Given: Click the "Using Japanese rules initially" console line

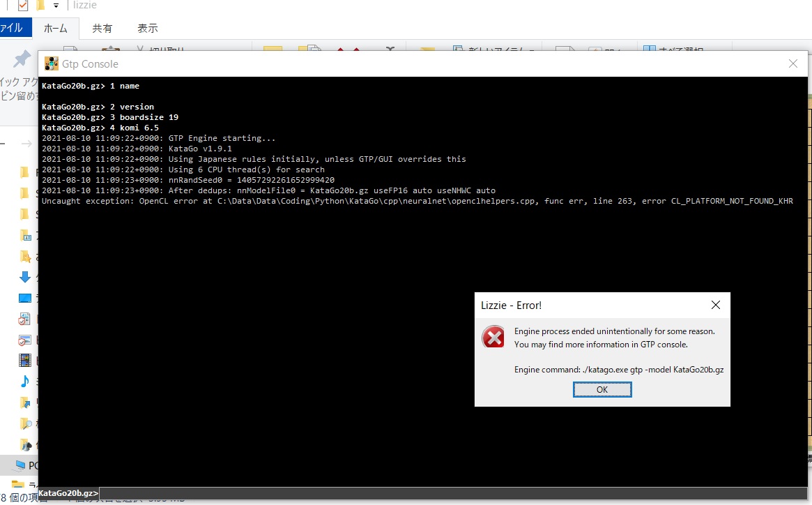Looking at the screenshot, I should click(254, 159).
